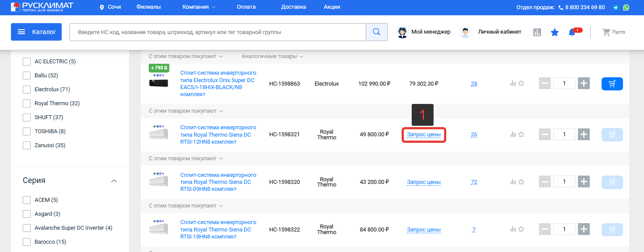
Task: Compare Royal Thermo RTSI-12HN8 product
Action: click(513, 134)
